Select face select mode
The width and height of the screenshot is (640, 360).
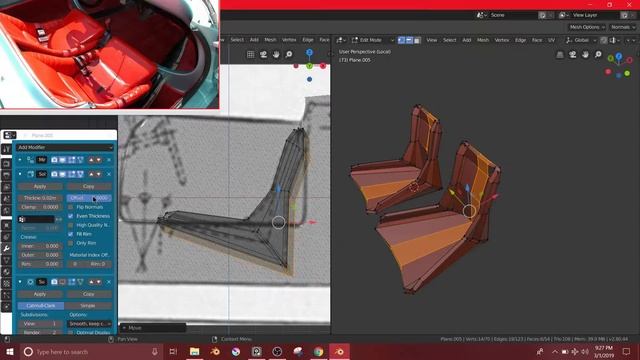click(417, 40)
